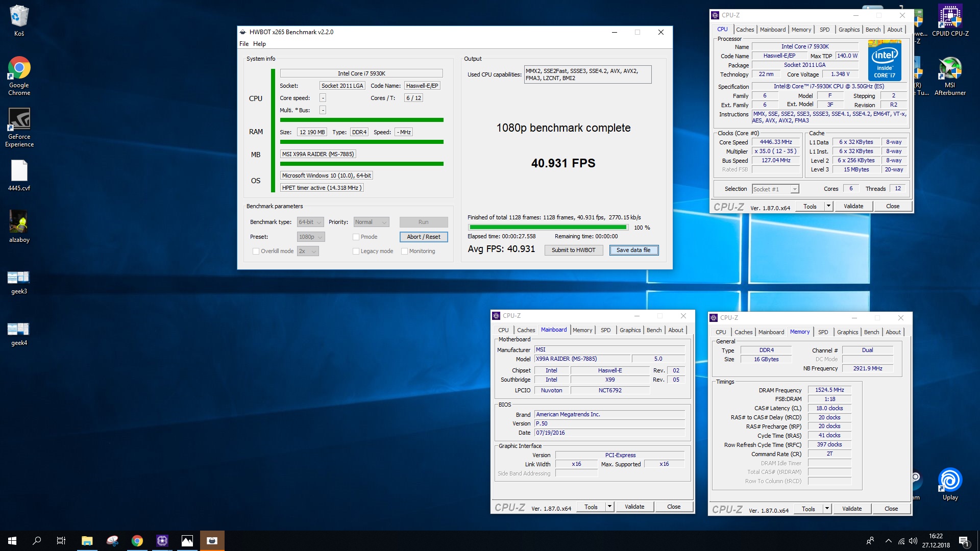980x551 pixels.
Task: Open the Socket #1 selection dropdown
Action: pyautogui.click(x=775, y=189)
